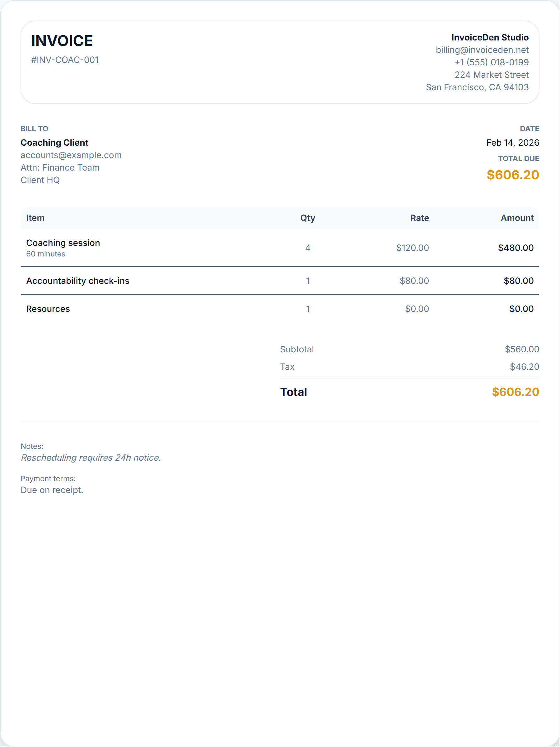Click the Due on receipt payment terms
This screenshot has height=747, width=560.
[52, 490]
